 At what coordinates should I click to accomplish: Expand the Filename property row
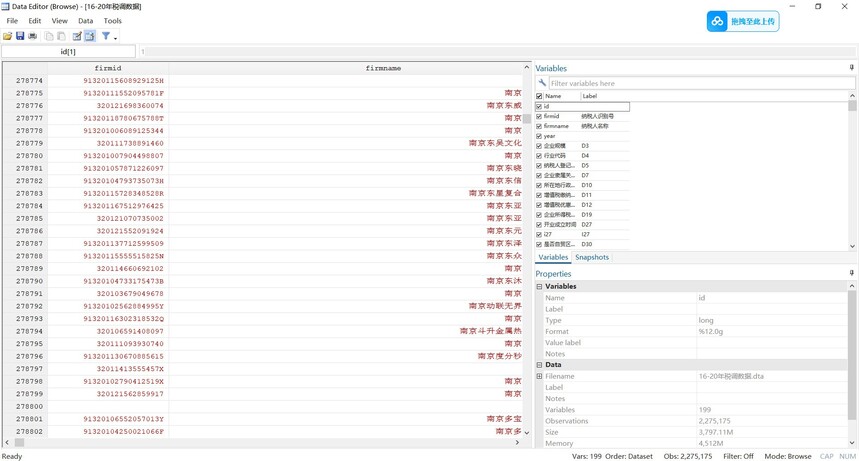coord(539,376)
